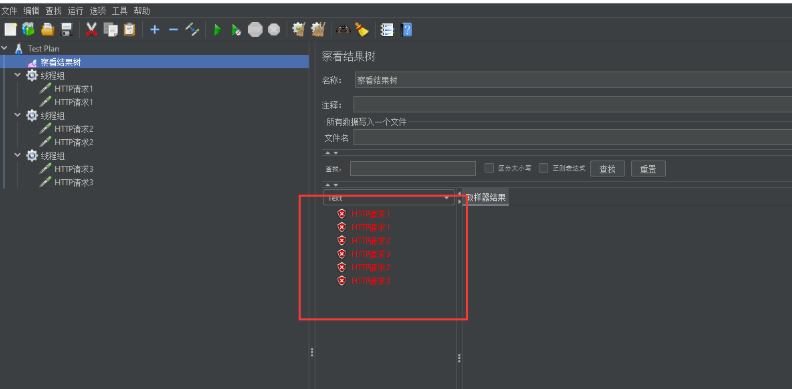Open the 文件 menu
Viewport: 792px width, 389px height.
tap(9, 11)
